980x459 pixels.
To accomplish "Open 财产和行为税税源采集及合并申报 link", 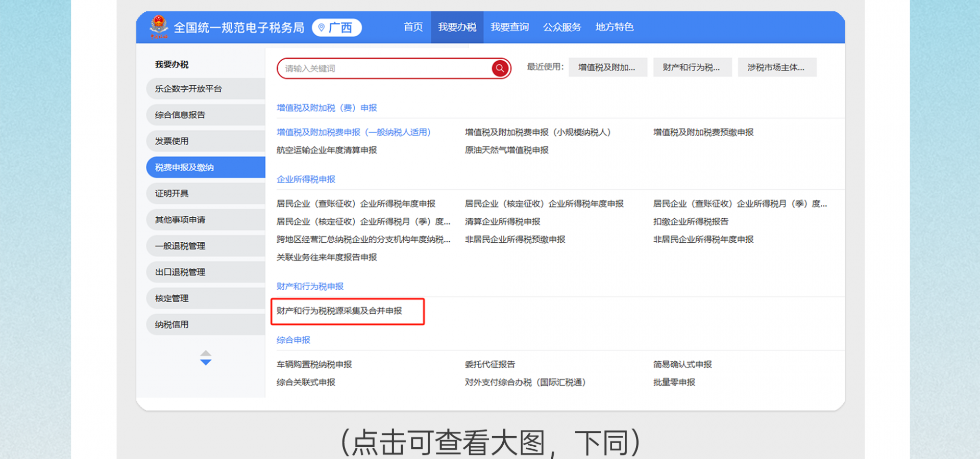I will pyautogui.click(x=339, y=311).
